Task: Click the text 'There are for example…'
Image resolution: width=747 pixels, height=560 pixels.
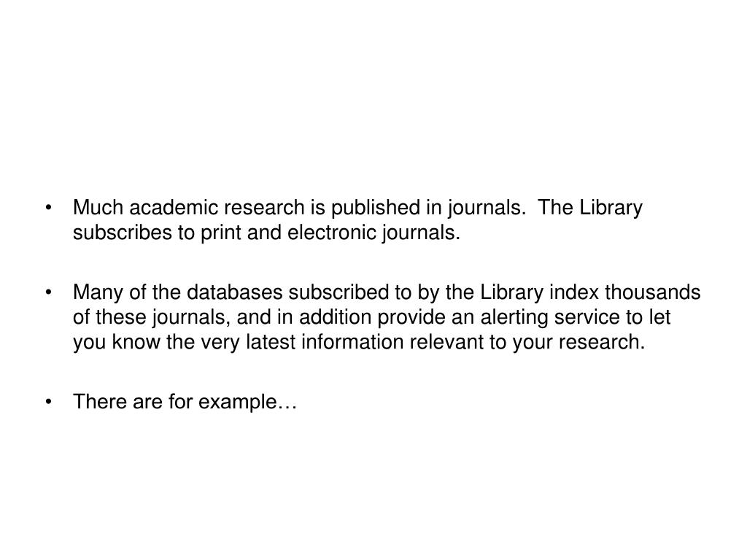Action: 185,402
